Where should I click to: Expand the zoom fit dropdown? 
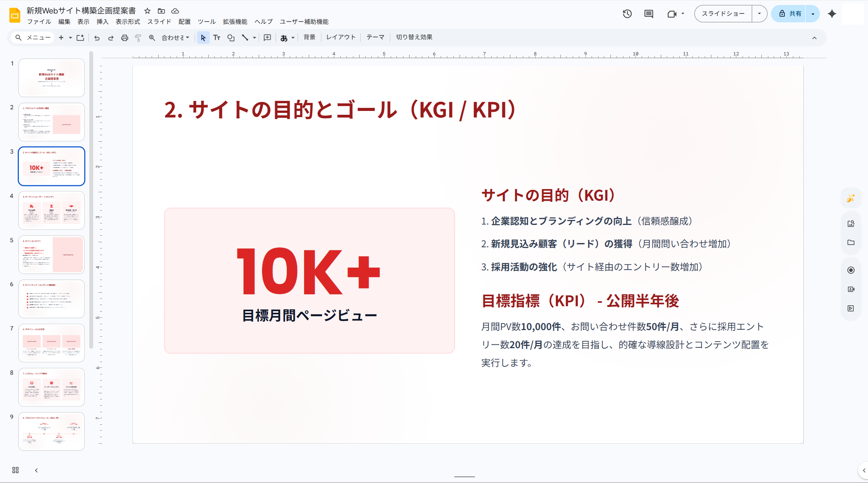187,37
